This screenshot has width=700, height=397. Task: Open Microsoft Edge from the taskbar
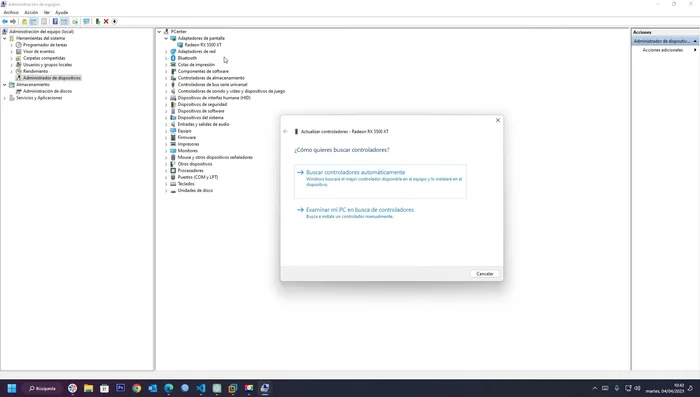click(169, 388)
